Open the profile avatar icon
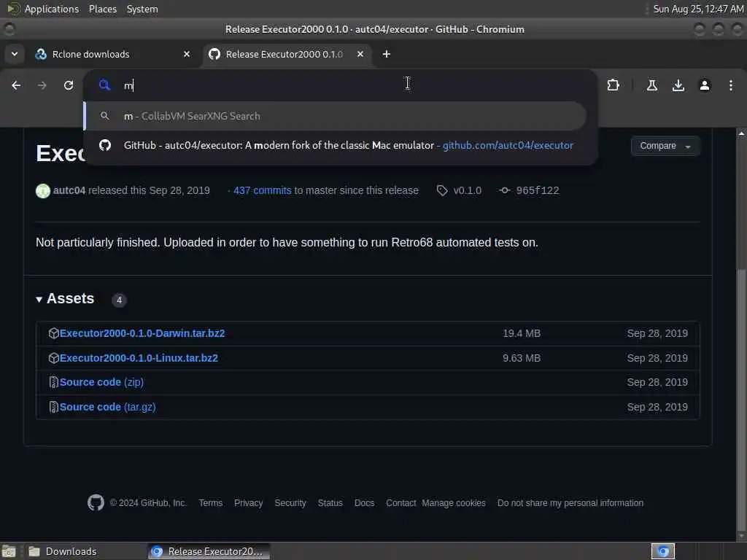This screenshot has height=560, width=747. (x=705, y=85)
